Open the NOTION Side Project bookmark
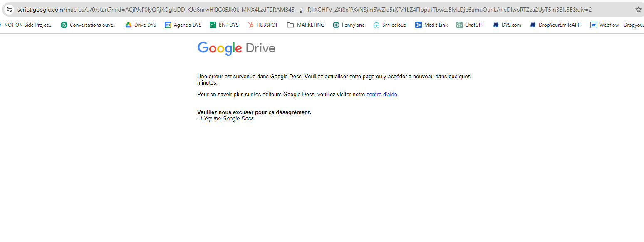Screen dimensions: 644x242 pyautogui.click(x=27, y=25)
